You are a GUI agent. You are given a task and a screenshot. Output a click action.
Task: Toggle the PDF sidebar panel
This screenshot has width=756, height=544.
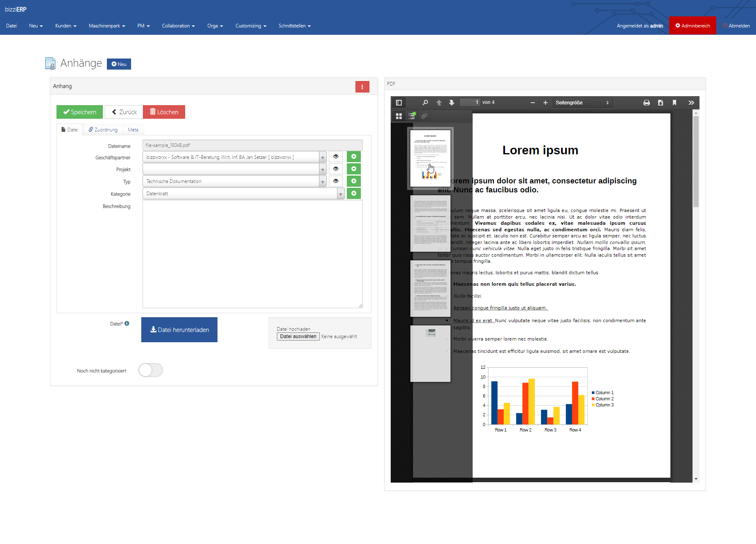pos(398,102)
